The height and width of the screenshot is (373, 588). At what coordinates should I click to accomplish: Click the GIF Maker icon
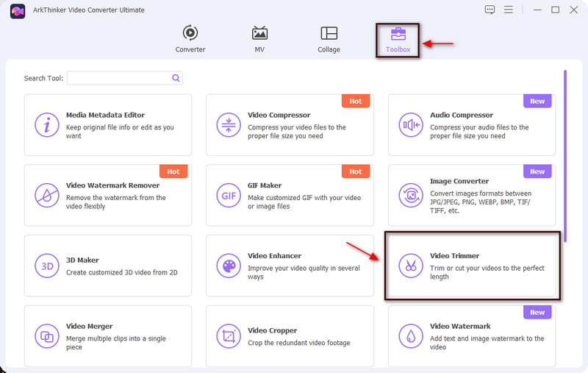click(229, 195)
